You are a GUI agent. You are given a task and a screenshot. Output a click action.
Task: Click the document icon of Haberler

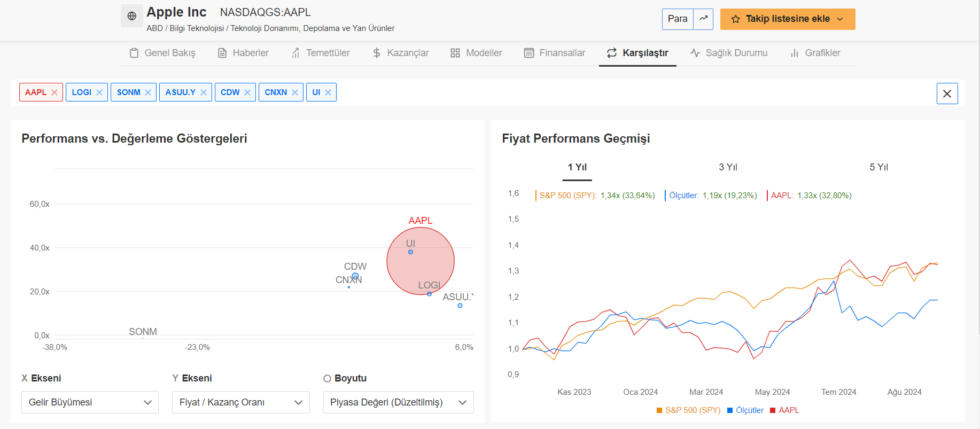tap(222, 53)
